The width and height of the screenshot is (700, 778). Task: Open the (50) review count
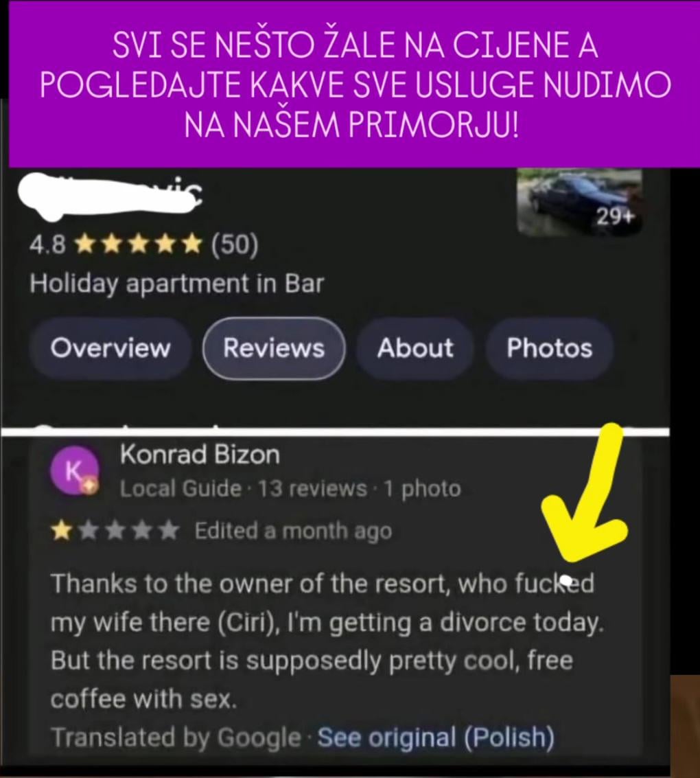(235, 244)
